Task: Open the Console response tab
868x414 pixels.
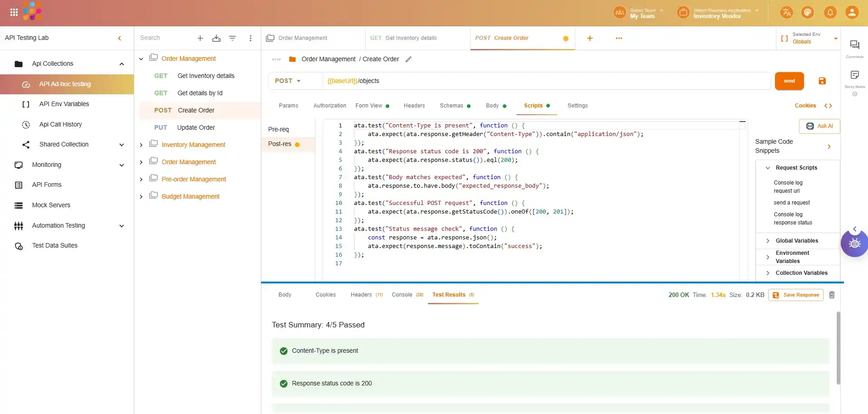Action: coord(402,295)
